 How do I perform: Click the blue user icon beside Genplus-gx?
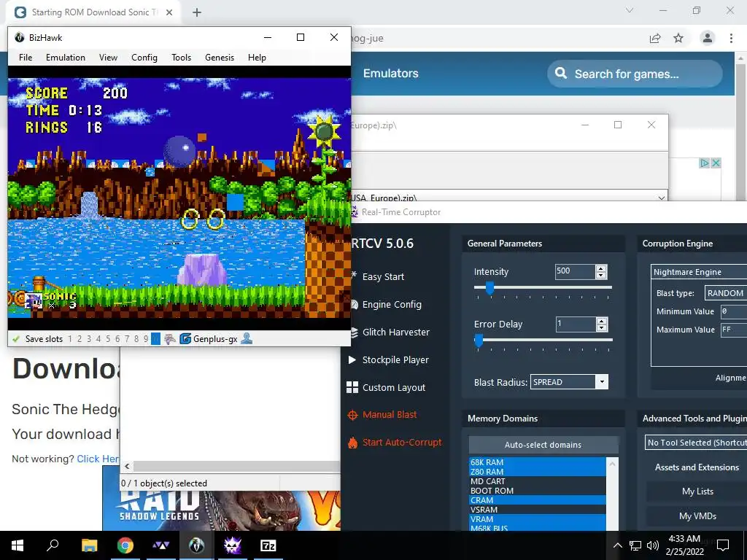point(247,338)
